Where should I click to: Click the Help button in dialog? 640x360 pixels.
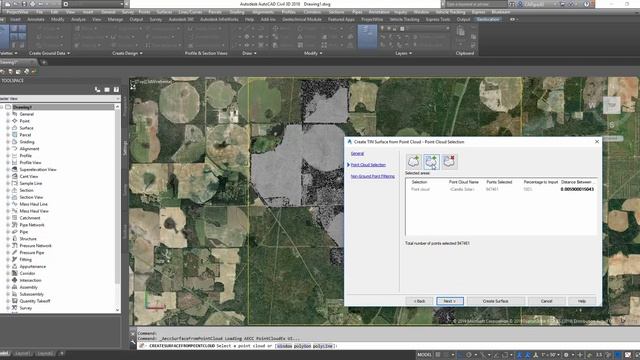[582, 301]
